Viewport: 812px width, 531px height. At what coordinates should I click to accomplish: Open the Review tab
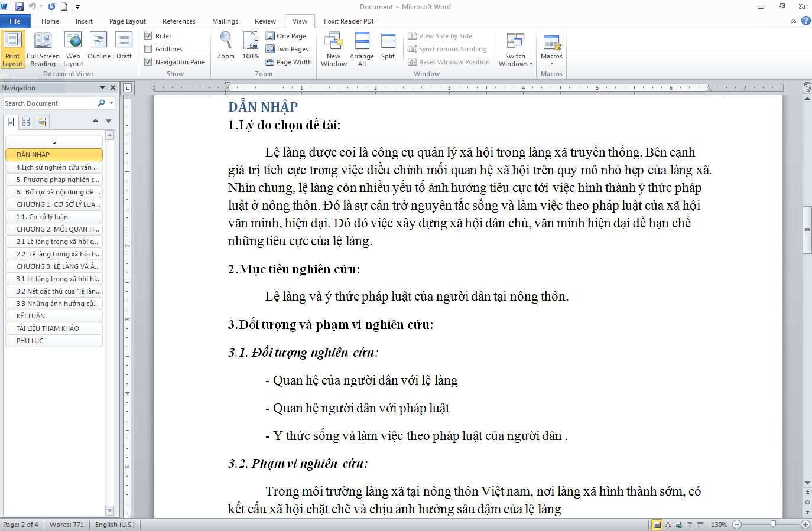(265, 21)
